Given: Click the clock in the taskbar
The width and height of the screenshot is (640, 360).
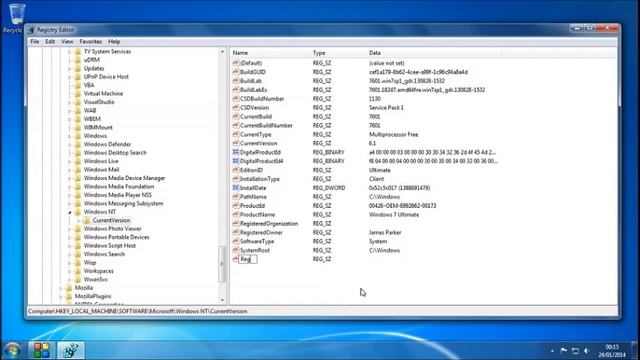Looking at the screenshot, I should (612, 351).
